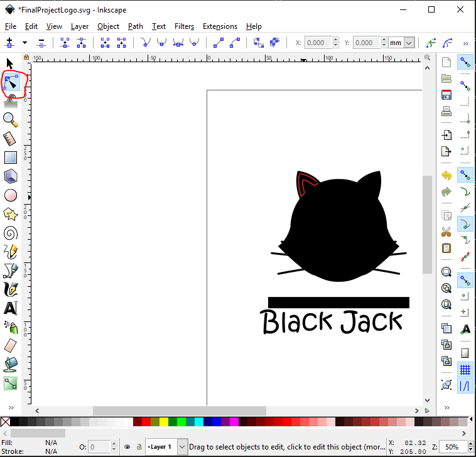Toggle ruler lock guides icon
Screen dimensions: 476x457
coord(26,57)
